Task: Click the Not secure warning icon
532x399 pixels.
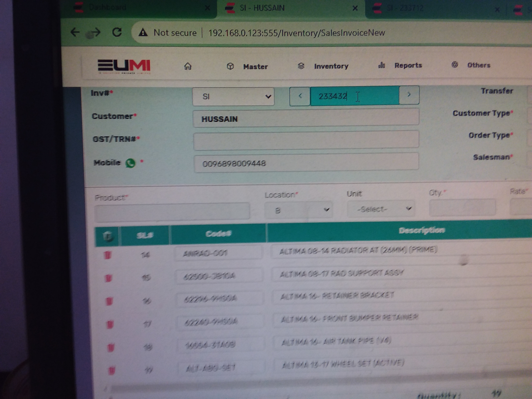Action: click(x=143, y=32)
